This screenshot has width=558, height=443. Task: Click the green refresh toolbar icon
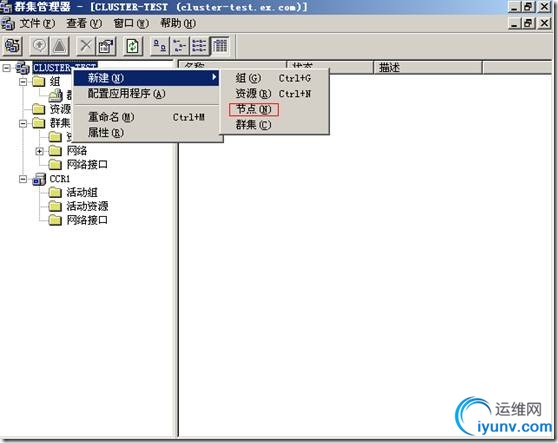click(133, 46)
